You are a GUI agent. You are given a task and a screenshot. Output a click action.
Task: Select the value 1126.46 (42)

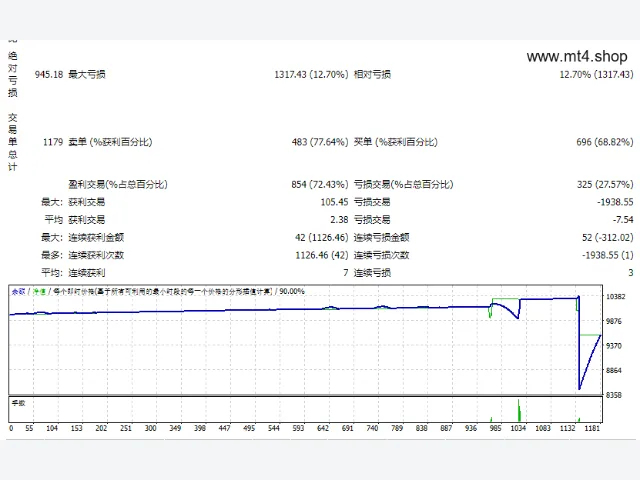(x=321, y=255)
